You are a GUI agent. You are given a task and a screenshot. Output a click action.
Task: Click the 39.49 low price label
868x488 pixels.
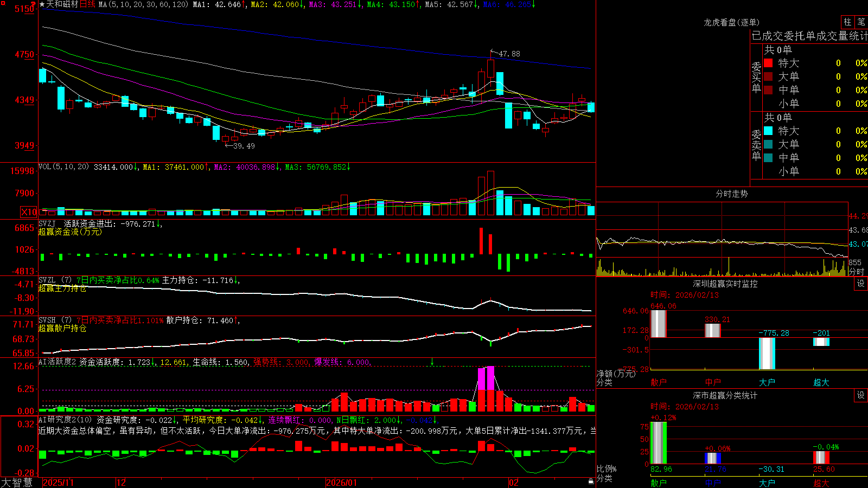244,146
